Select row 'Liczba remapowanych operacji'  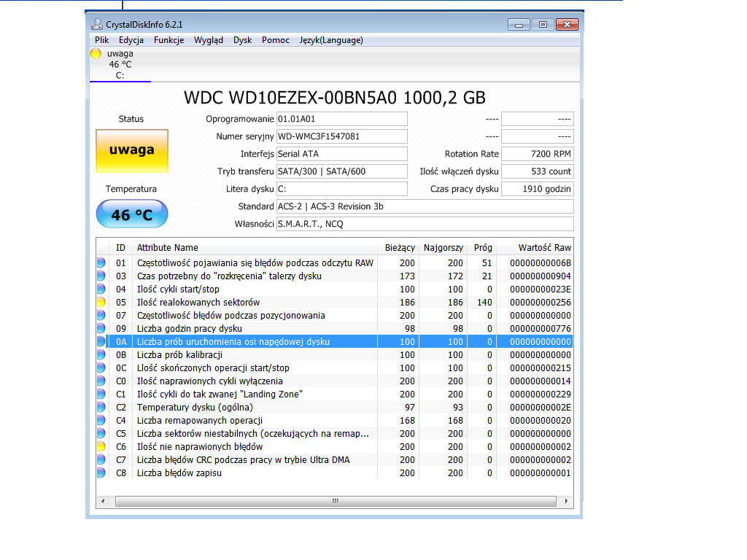(x=334, y=421)
